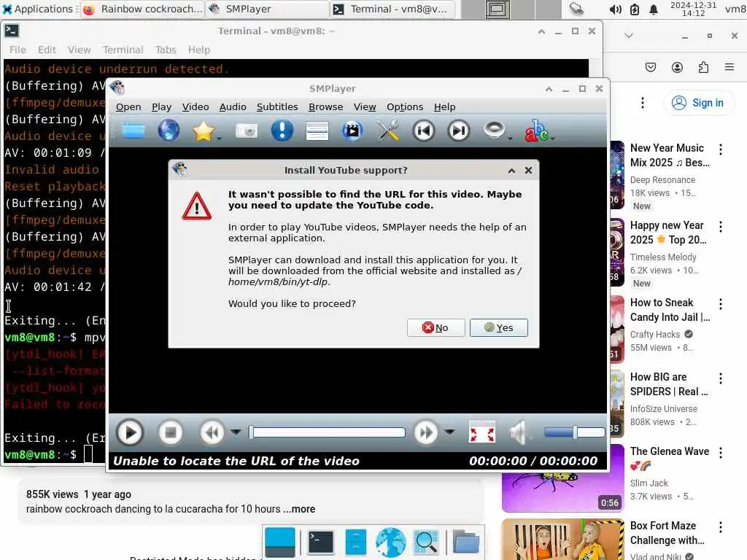Take screenshot with camera icon in SMPlayer
The width and height of the screenshot is (747, 560).
247,131
